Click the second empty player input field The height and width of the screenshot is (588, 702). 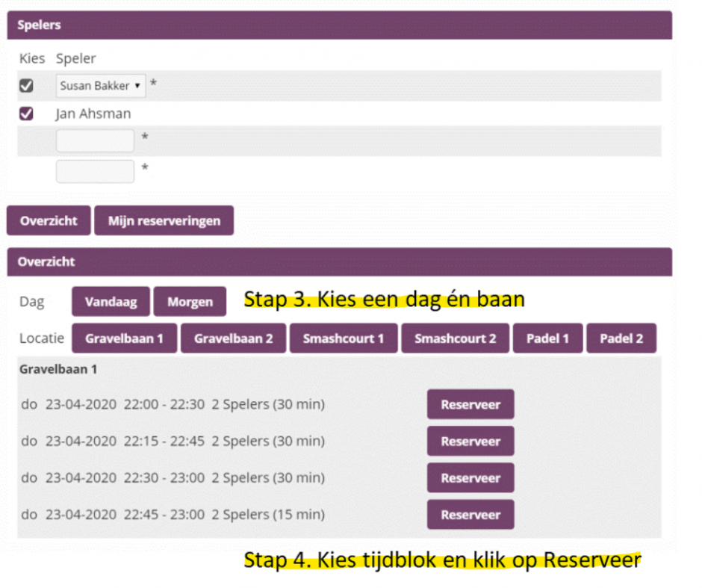pos(95,171)
